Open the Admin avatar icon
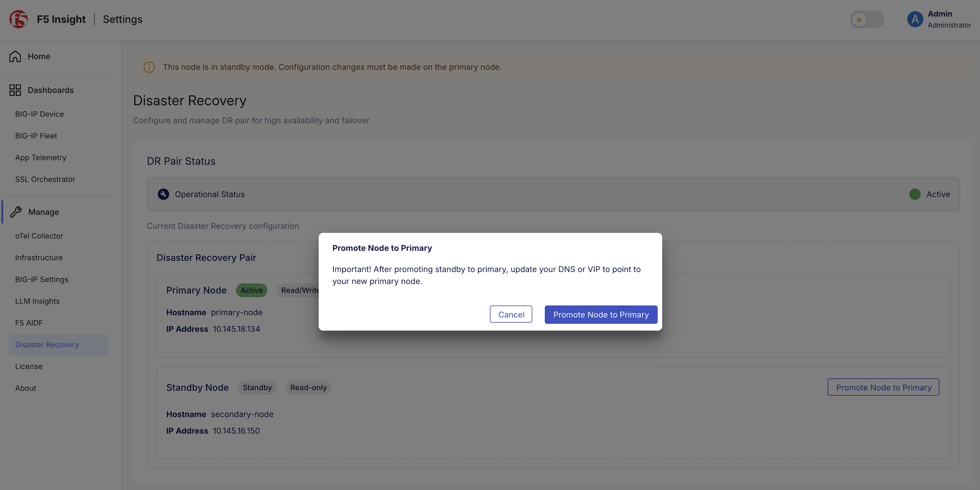Viewport: 980px width, 490px height. [x=915, y=19]
